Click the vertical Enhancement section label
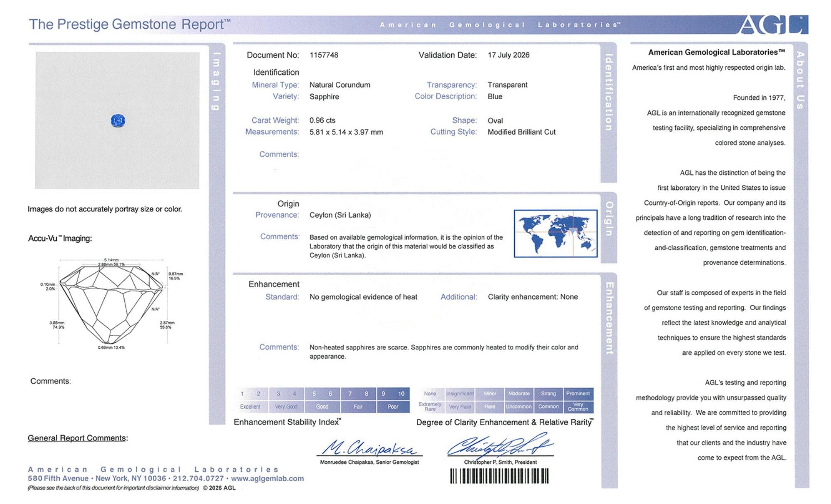 click(609, 318)
